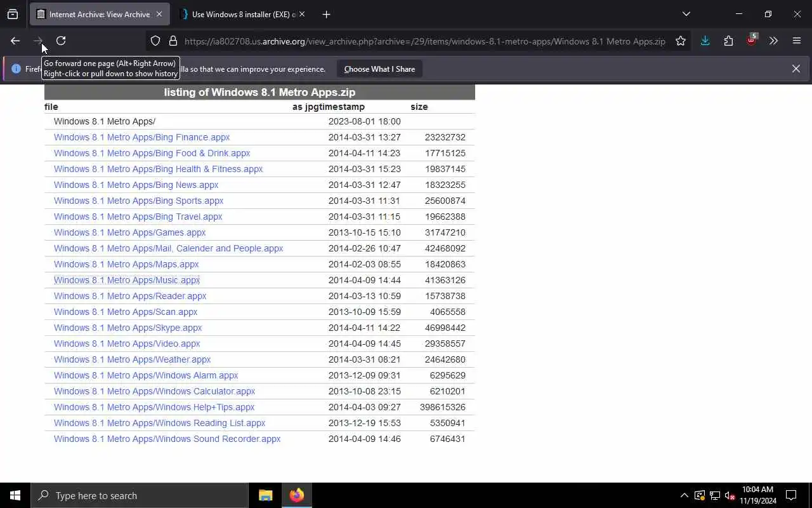Dismiss the notification bar with its X
Image resolution: width=812 pixels, height=508 pixels.
[796, 69]
